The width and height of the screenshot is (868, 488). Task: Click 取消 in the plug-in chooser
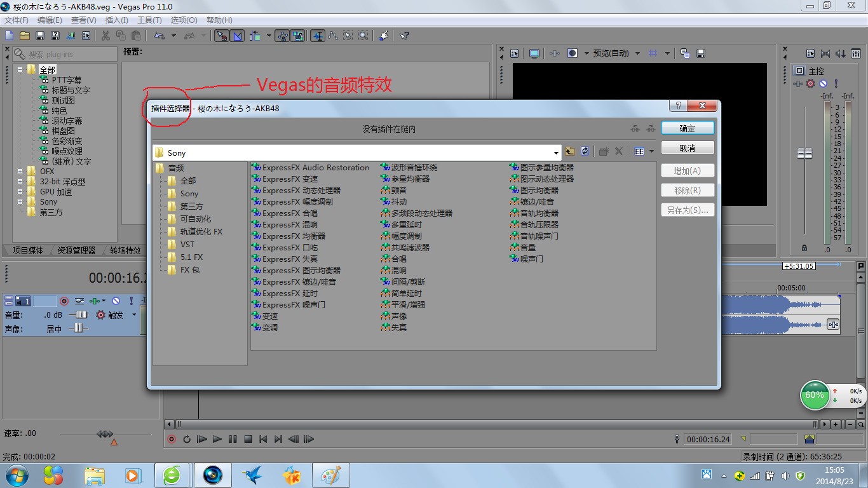(688, 147)
